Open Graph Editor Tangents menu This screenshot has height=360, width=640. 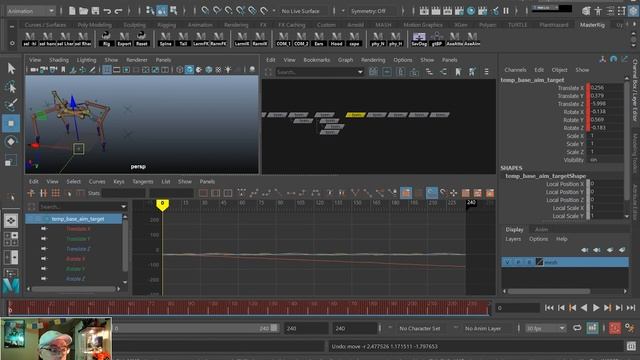(x=142, y=181)
